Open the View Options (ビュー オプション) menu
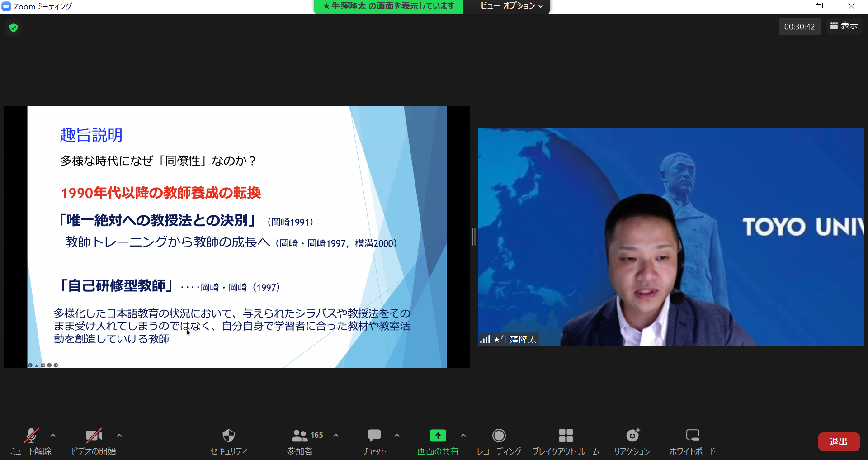The image size is (868, 460). (x=511, y=6)
